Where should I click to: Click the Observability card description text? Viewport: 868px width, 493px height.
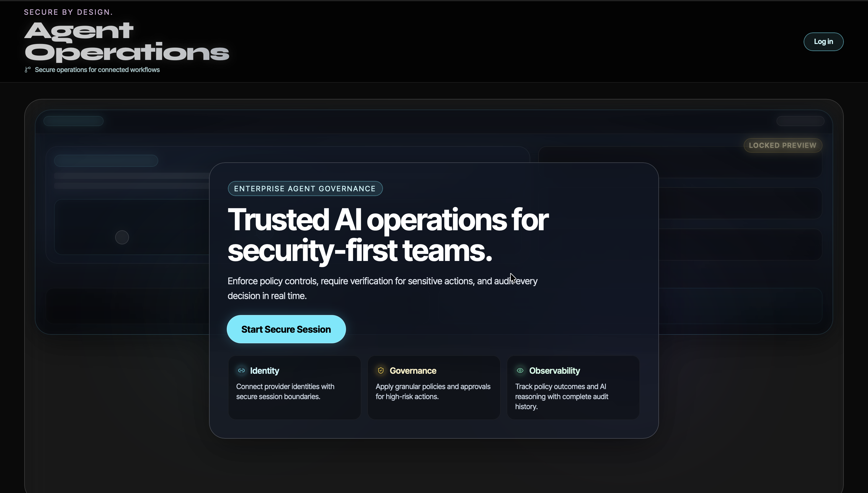[561, 396]
